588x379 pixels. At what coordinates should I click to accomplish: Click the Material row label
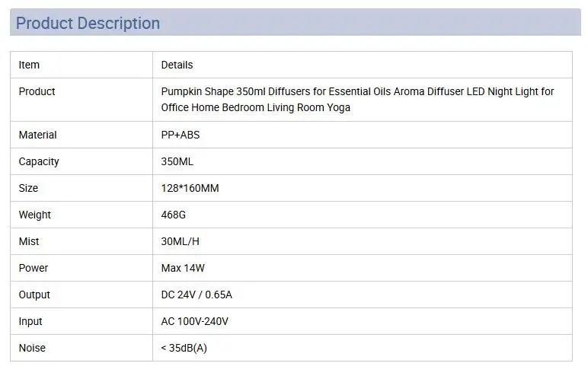tap(37, 135)
